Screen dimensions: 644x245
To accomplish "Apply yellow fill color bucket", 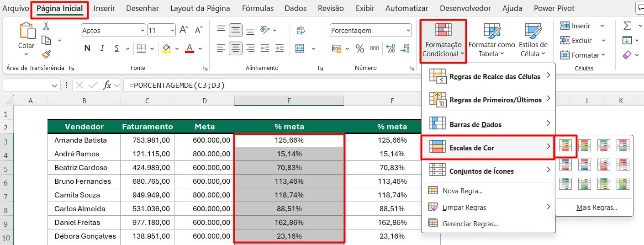I will (166, 48).
